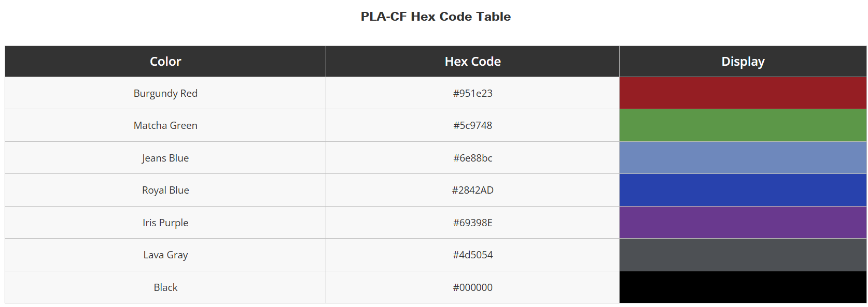868x307 pixels.
Task: Select the Burgundy Red name cell
Action: [165, 93]
